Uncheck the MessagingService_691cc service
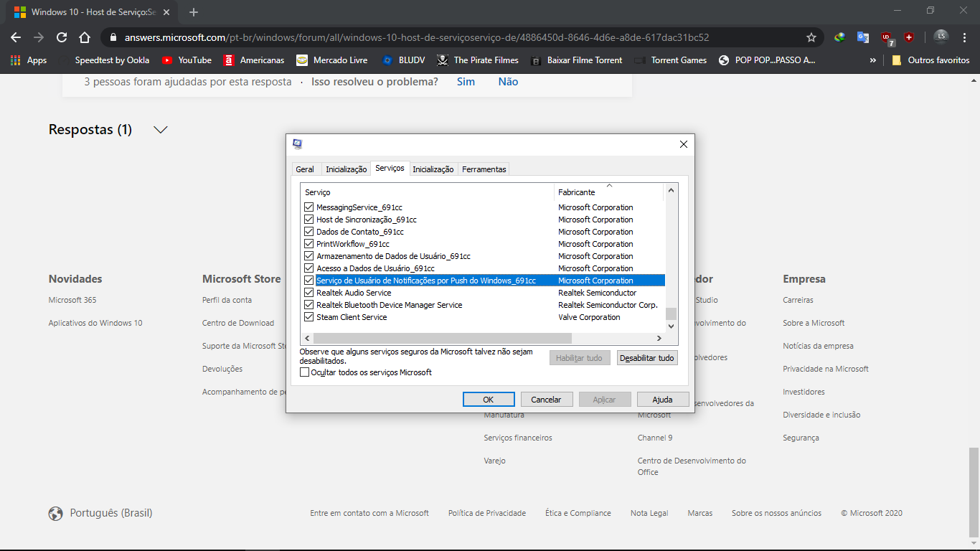 click(x=309, y=207)
